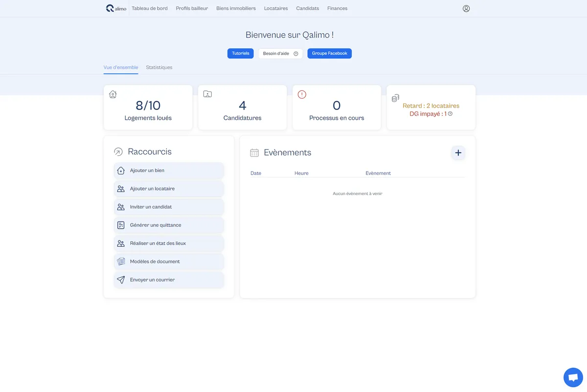Select Générer une quittance shortcut
Screen dimensions: 587x392
click(169, 225)
